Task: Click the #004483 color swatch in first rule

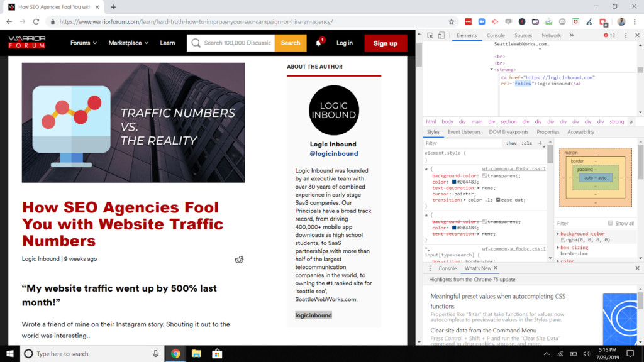Action: tap(454, 182)
